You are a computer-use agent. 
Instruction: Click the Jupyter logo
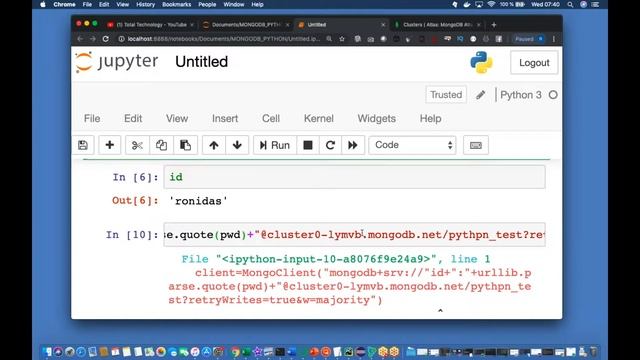[x=117, y=62]
